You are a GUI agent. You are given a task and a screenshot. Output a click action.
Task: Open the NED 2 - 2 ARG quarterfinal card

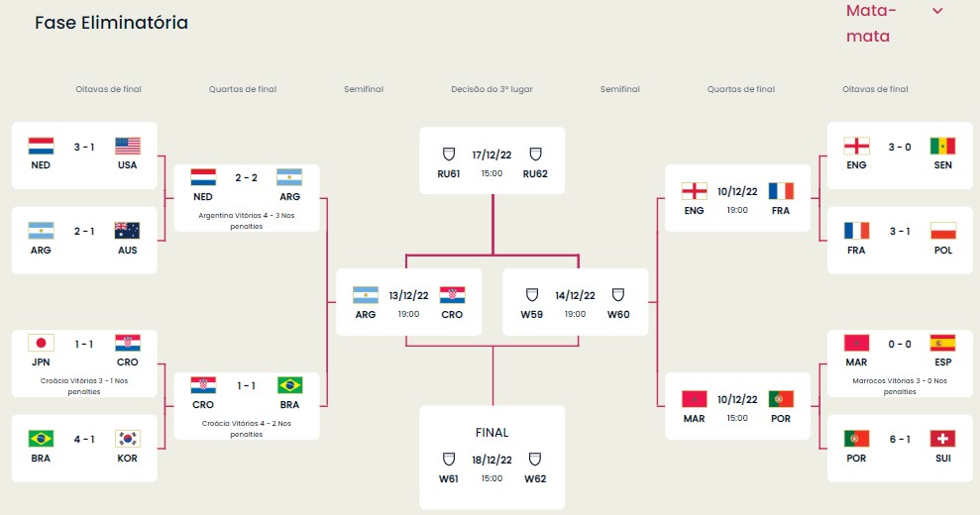tap(247, 197)
